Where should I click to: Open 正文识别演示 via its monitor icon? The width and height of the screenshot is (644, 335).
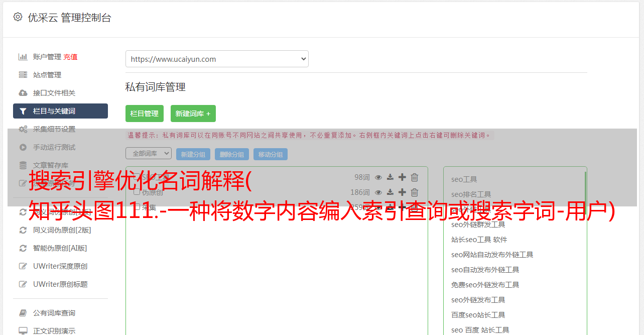click(23, 331)
